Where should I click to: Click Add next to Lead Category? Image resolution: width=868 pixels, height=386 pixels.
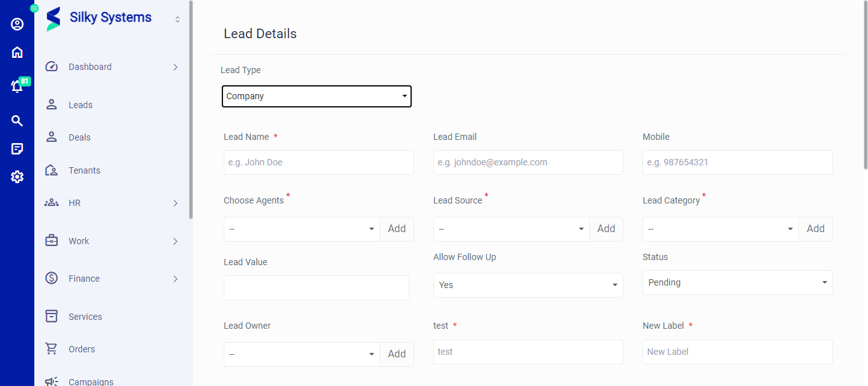pos(815,229)
